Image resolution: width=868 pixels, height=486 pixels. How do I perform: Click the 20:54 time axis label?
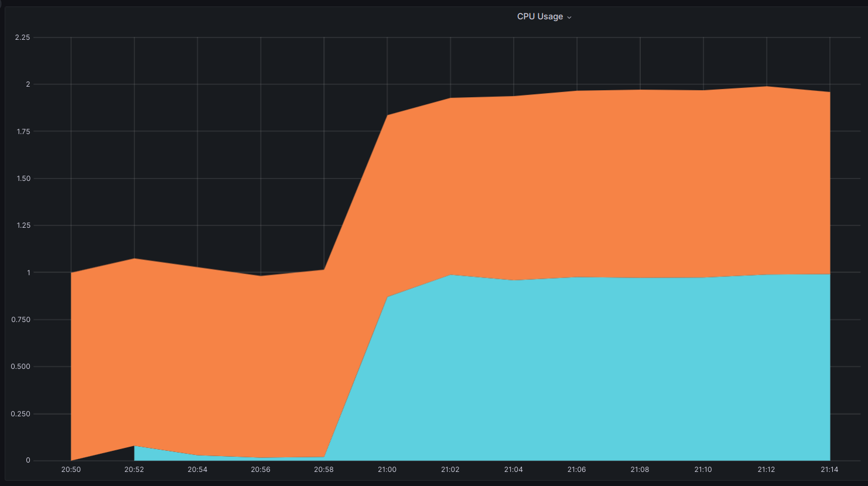[x=197, y=470]
